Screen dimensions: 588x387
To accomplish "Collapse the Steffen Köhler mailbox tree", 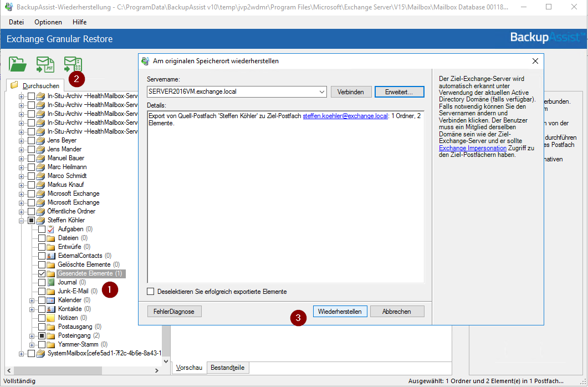I will (22, 220).
